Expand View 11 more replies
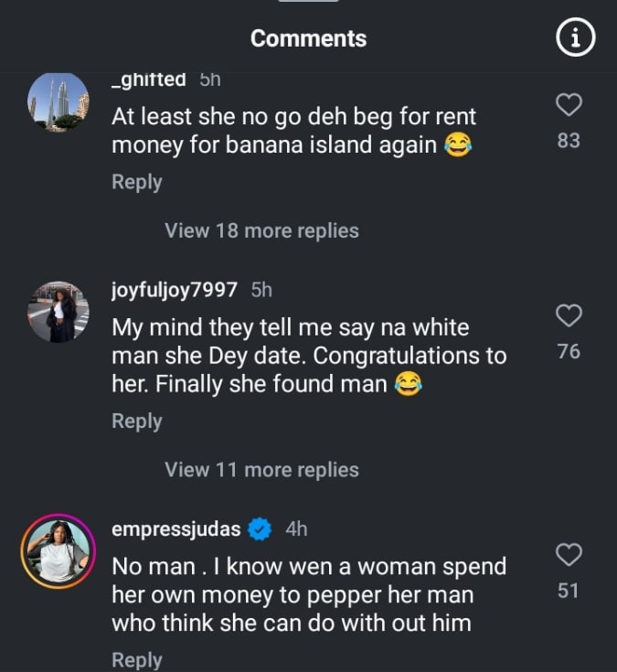 pos(261,470)
